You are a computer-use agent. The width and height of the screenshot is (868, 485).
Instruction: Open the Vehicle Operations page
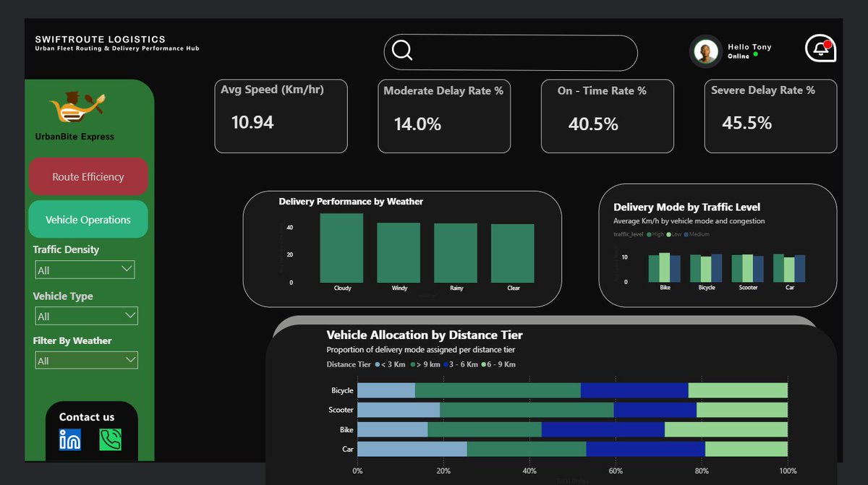coord(88,220)
